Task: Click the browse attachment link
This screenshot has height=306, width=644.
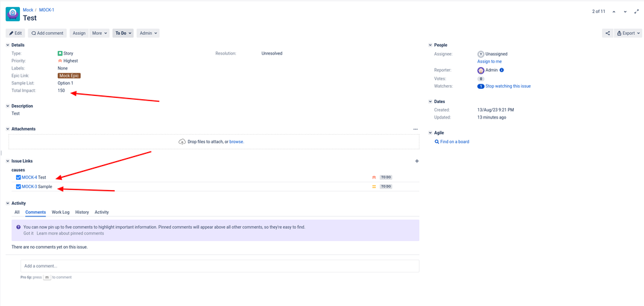Action: tap(236, 142)
